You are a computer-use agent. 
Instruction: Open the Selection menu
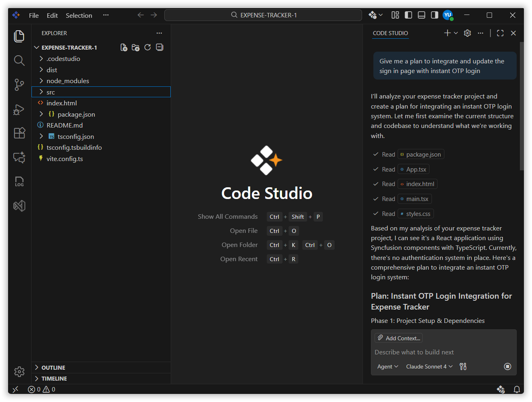(79, 15)
